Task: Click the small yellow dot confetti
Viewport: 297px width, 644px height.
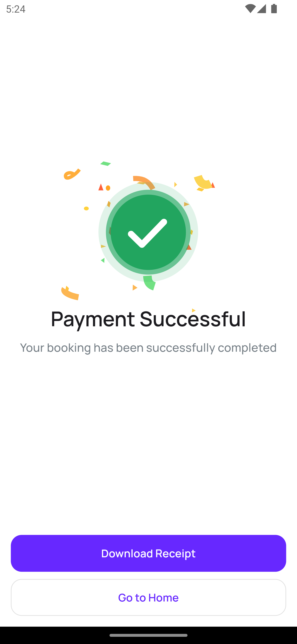Action: point(86,208)
